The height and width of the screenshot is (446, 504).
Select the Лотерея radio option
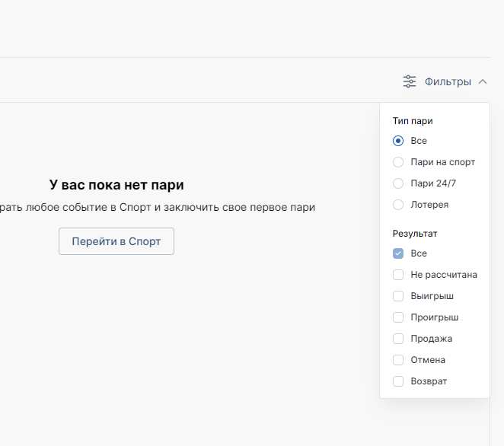tap(398, 205)
